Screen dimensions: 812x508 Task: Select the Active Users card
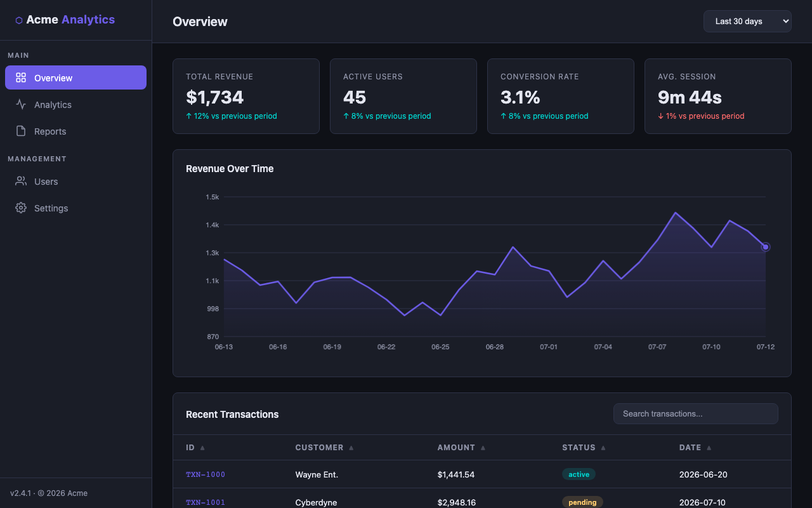(x=403, y=97)
